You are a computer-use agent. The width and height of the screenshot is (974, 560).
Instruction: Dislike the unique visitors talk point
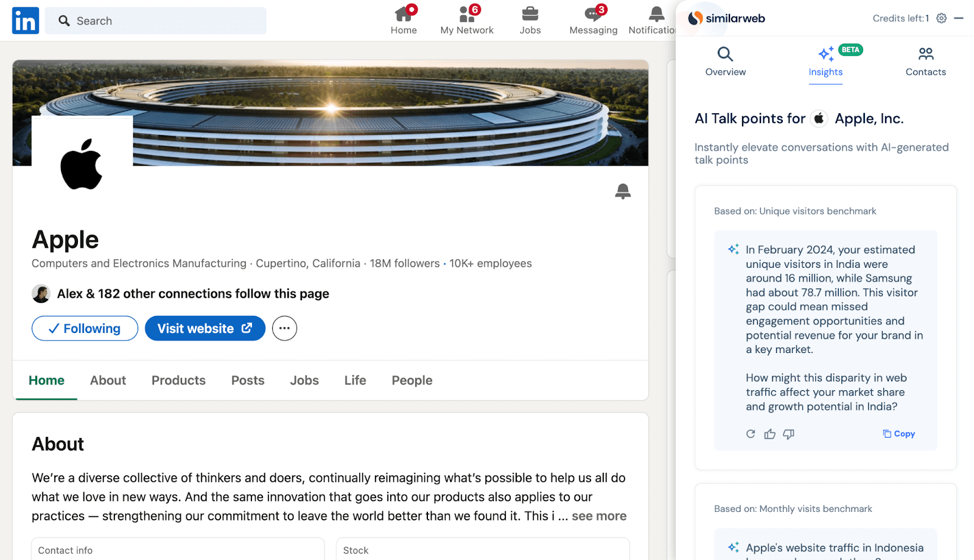coord(788,434)
